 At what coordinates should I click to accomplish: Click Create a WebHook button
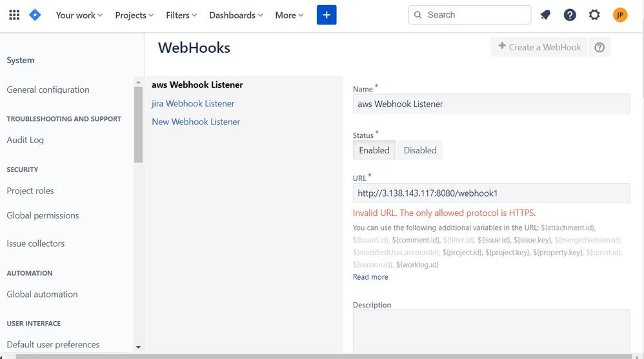pos(539,47)
